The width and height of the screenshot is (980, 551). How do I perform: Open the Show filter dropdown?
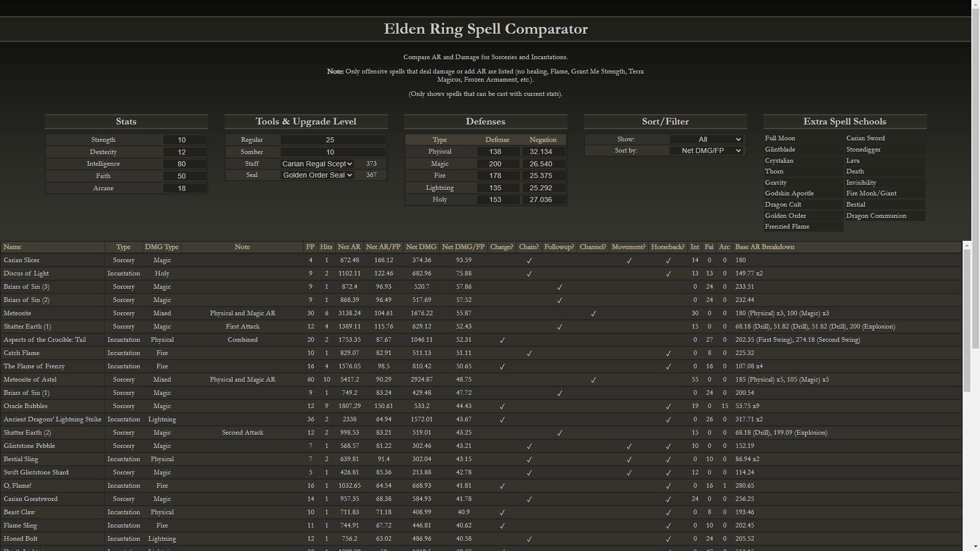pyautogui.click(x=706, y=139)
